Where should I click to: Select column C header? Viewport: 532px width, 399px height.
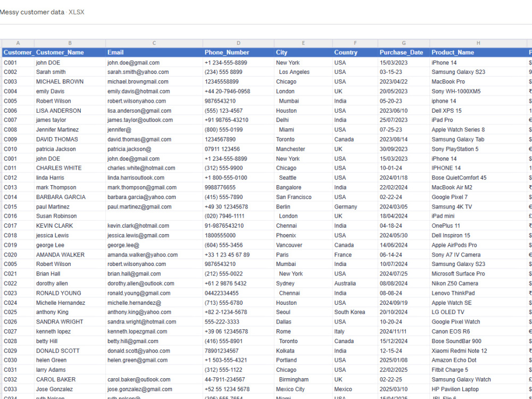(x=154, y=43)
